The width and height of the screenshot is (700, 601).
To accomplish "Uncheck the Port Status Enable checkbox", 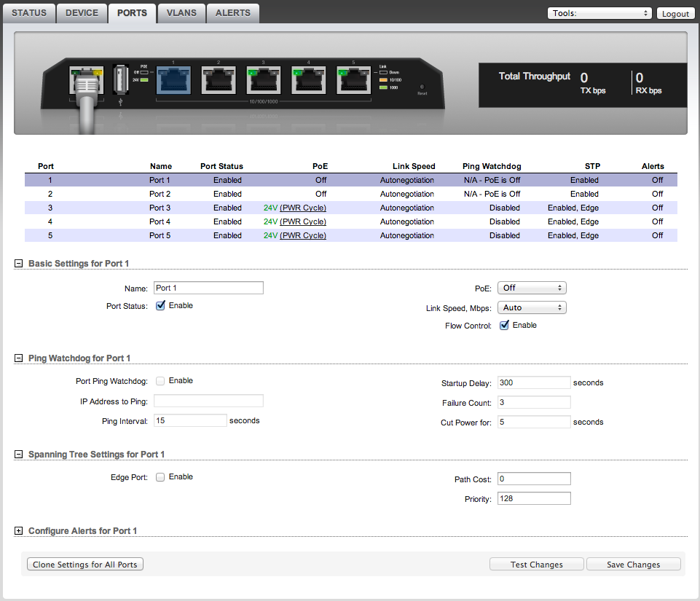I will coord(161,306).
